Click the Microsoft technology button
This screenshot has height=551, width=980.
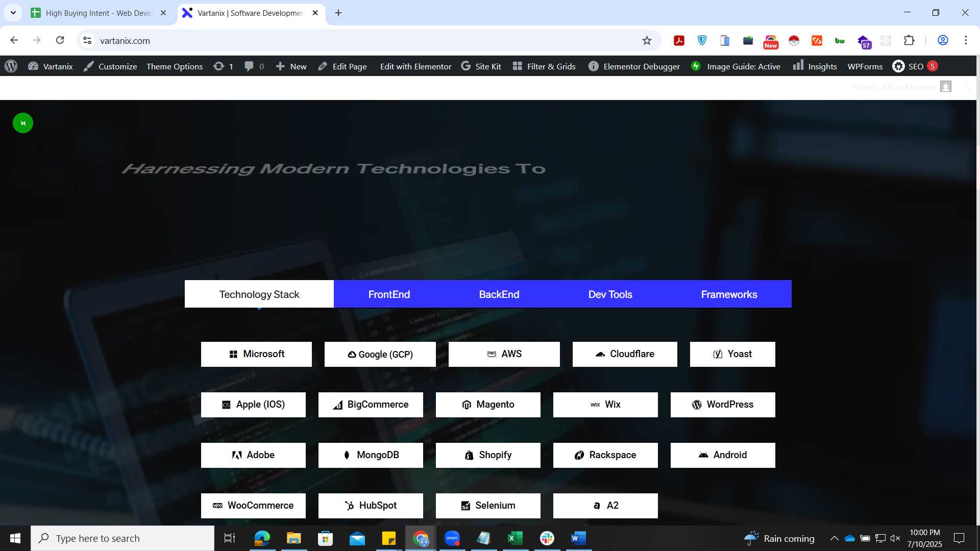pos(256,354)
